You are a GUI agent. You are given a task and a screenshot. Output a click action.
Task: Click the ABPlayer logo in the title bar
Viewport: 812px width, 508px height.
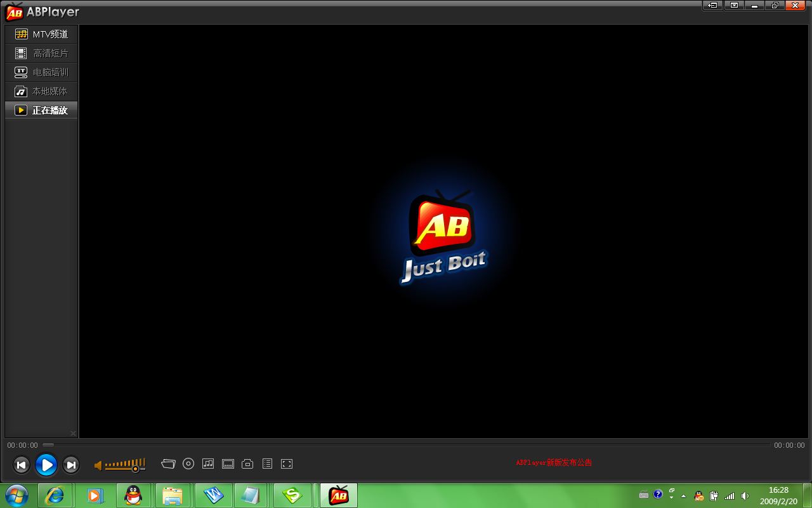pyautogui.click(x=14, y=12)
